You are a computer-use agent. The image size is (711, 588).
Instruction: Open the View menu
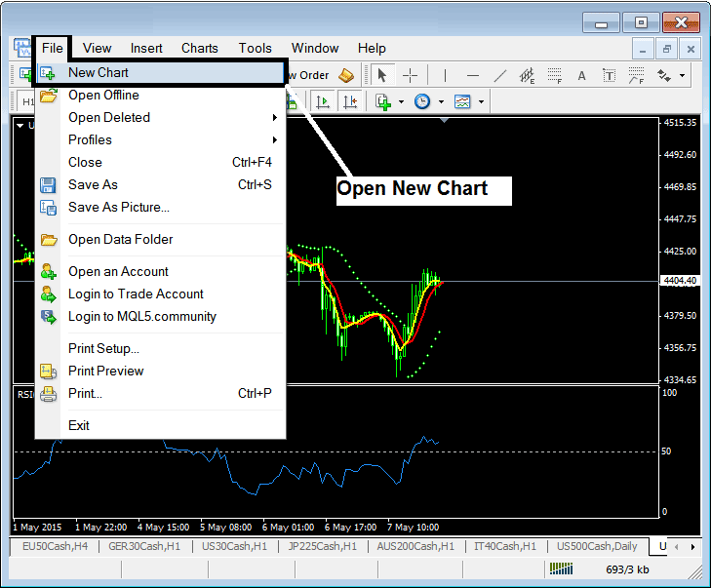(x=97, y=48)
